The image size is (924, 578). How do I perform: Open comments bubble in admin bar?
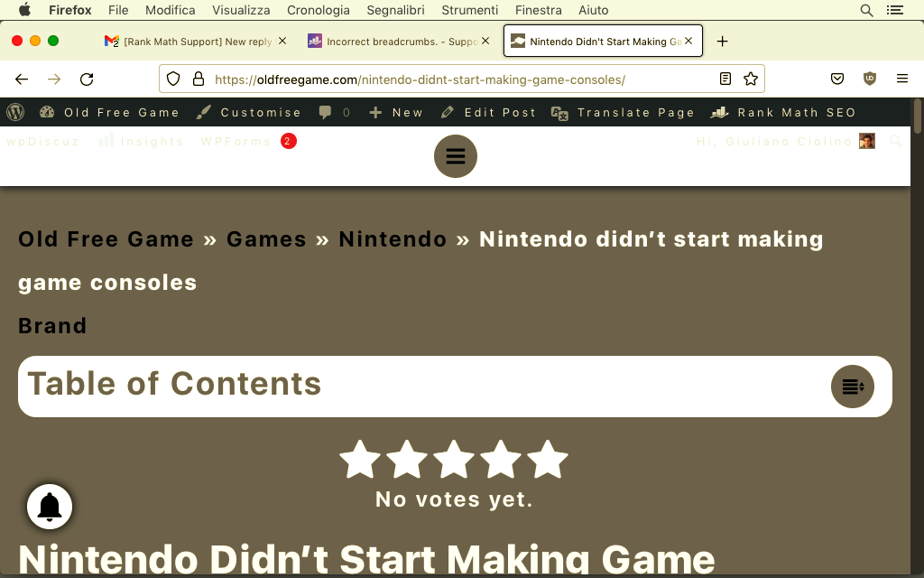[334, 112]
